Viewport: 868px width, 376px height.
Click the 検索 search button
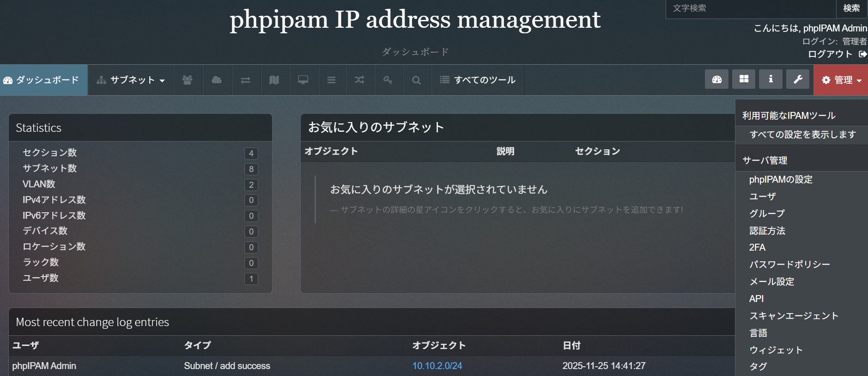tap(851, 8)
